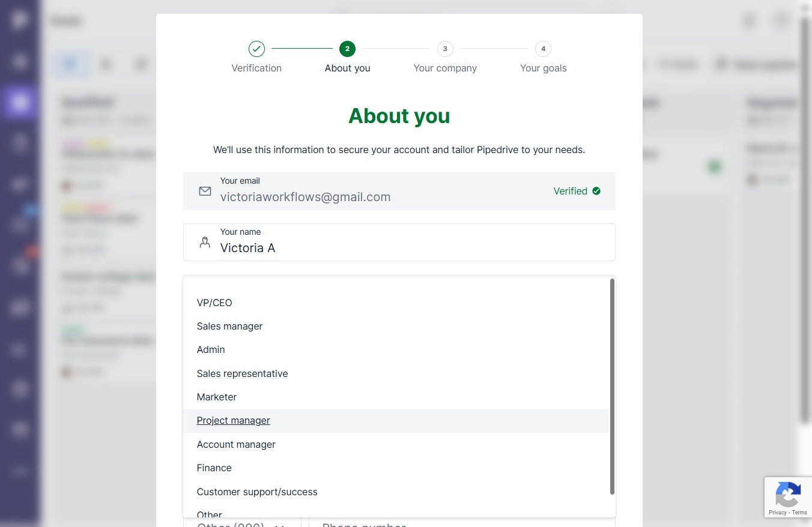Click the envelope icon beside email
The height and width of the screenshot is (527, 812).
(205, 191)
